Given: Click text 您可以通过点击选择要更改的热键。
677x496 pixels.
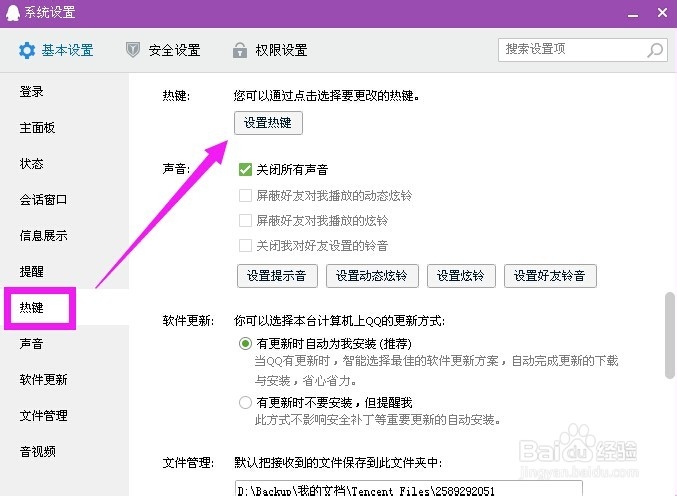Looking at the screenshot, I should pos(327,95).
